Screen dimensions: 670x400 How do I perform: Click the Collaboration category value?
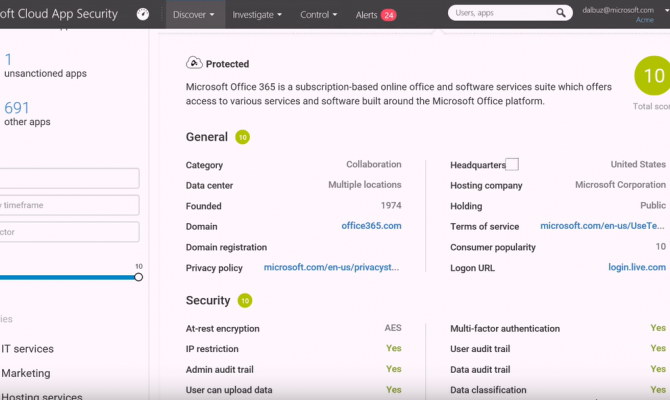point(374,164)
